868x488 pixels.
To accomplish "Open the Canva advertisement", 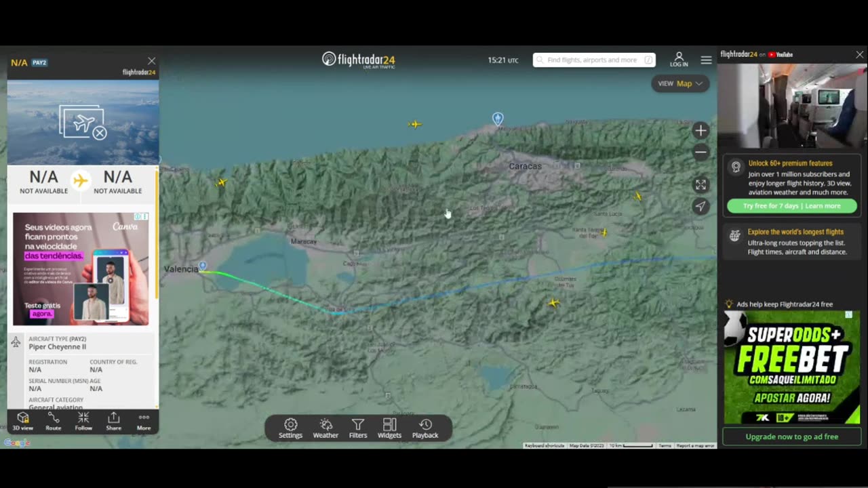I will (x=81, y=269).
